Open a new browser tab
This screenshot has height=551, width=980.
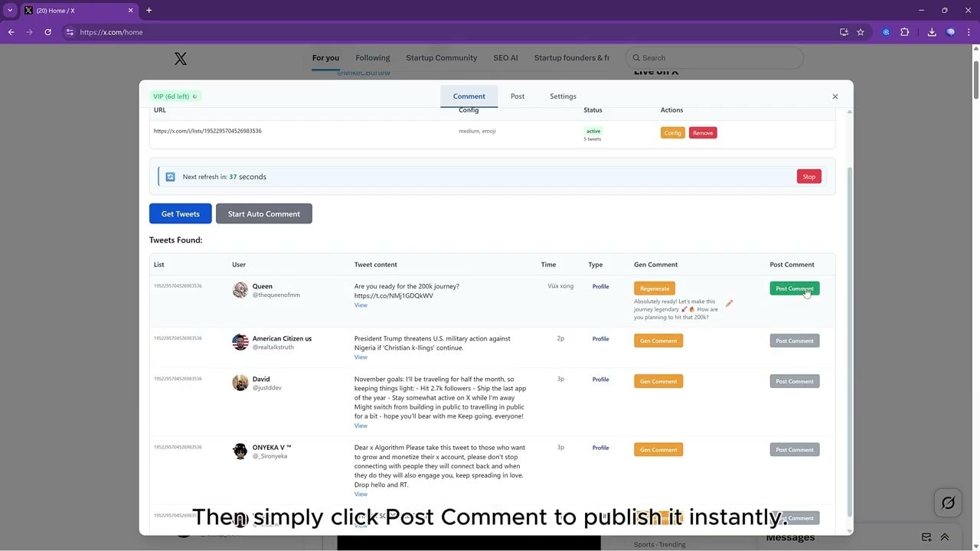point(149,10)
